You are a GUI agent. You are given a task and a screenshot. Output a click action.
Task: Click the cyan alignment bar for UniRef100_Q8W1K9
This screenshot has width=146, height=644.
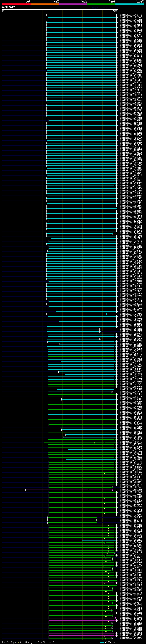point(99,540)
